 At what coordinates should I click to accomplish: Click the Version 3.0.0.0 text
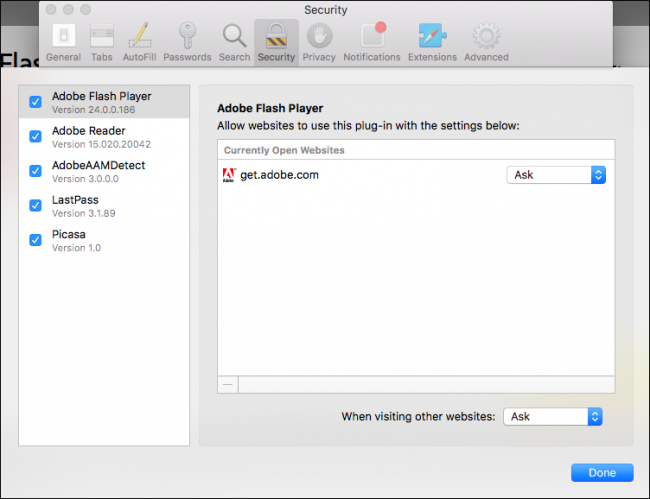click(85, 179)
